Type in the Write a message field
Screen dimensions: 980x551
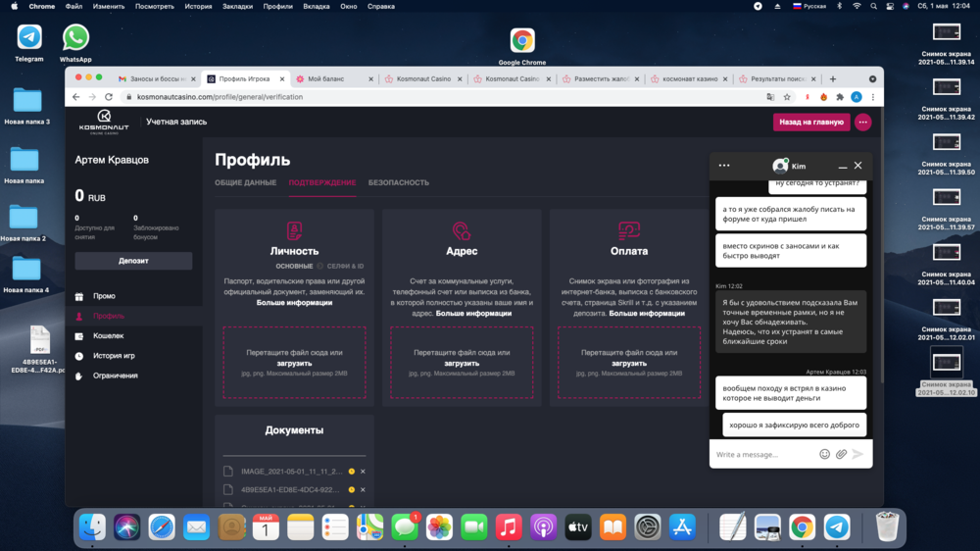[x=762, y=454]
